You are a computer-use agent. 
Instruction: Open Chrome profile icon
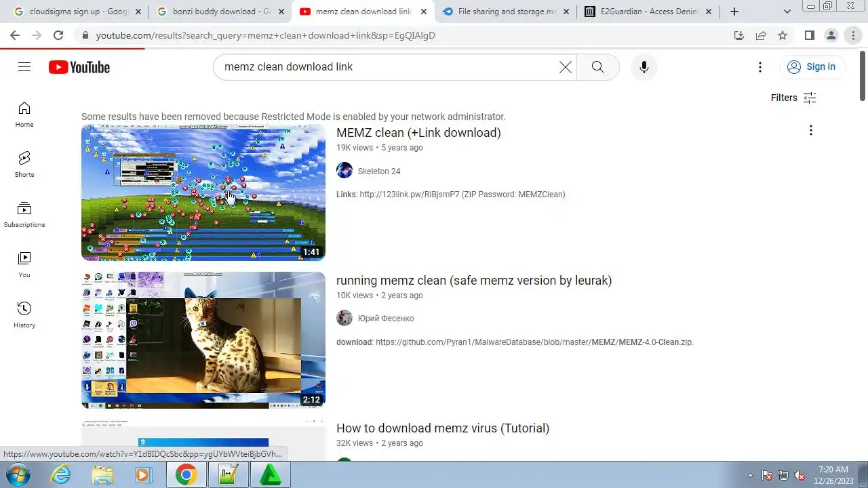831,35
